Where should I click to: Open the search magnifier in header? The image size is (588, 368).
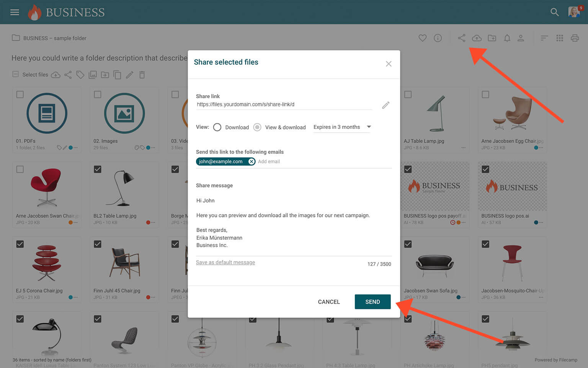click(x=554, y=12)
